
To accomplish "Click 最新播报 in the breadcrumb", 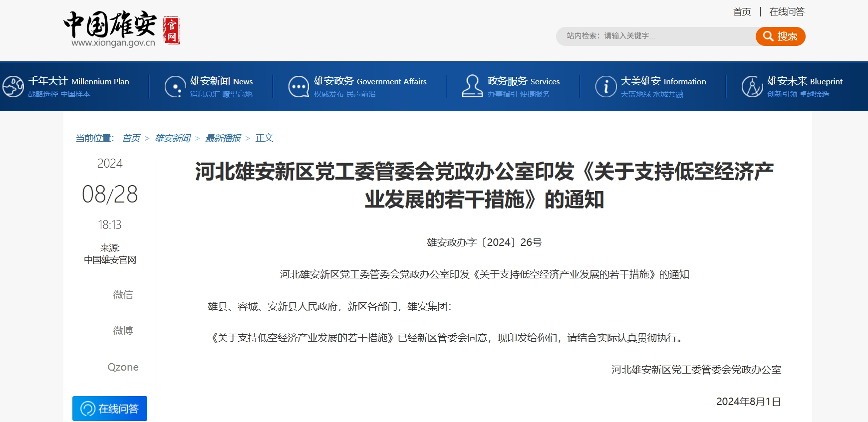I will (223, 138).
